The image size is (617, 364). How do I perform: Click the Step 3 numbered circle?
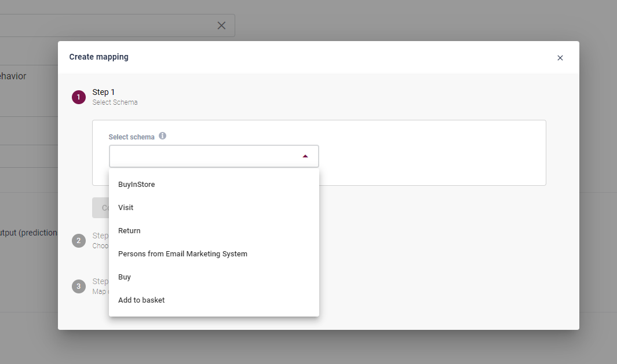pos(79,286)
